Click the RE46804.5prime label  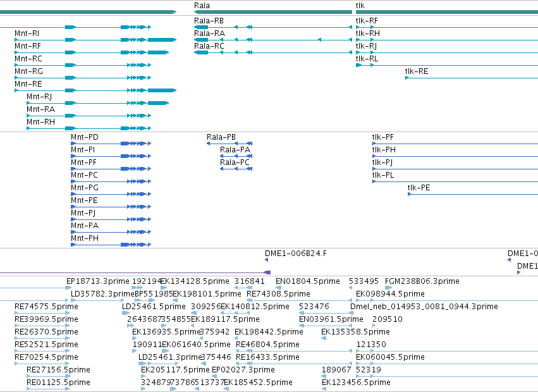[x=267, y=345]
